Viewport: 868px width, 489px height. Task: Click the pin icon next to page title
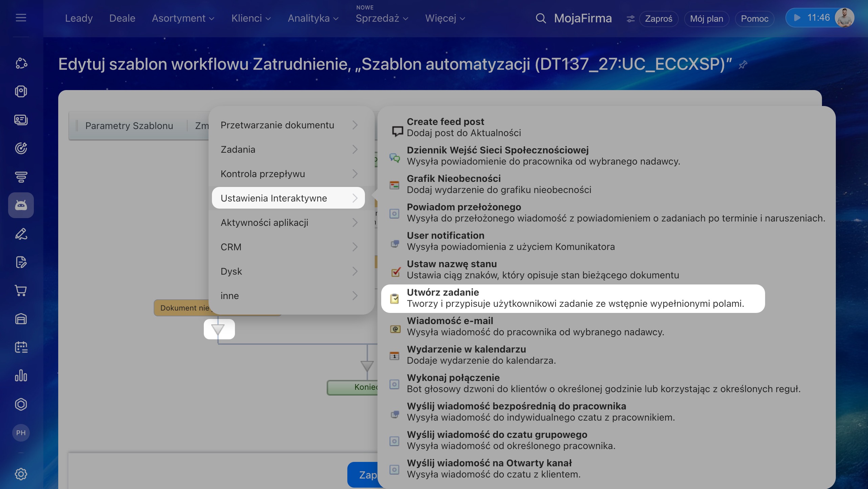[743, 64]
